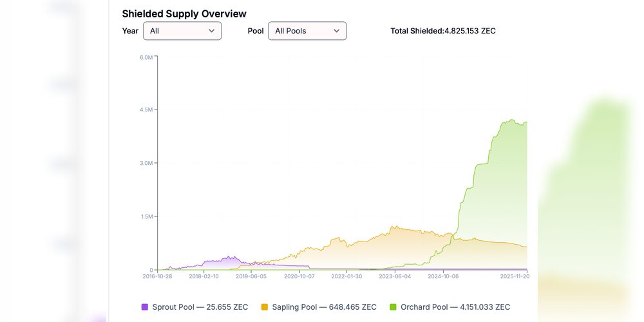The height and width of the screenshot is (322, 644).
Task: Open the Pool dropdown showing All Pools
Action: [x=307, y=31]
